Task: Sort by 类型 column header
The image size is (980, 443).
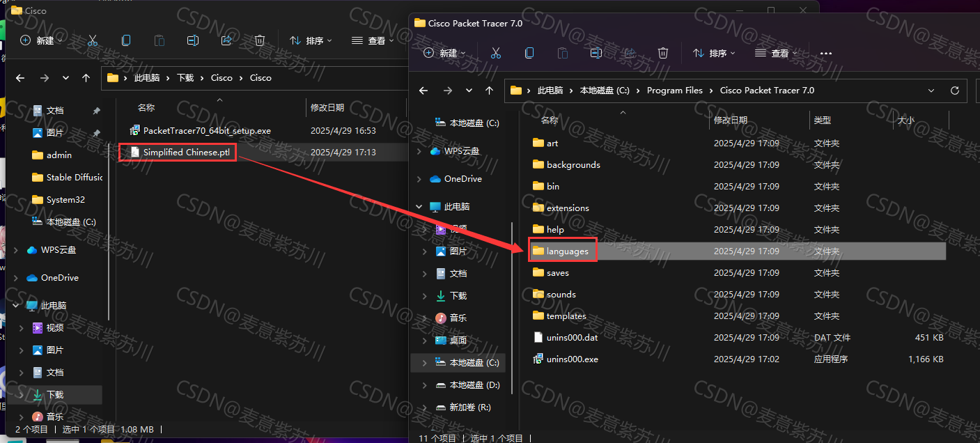Action: point(823,121)
